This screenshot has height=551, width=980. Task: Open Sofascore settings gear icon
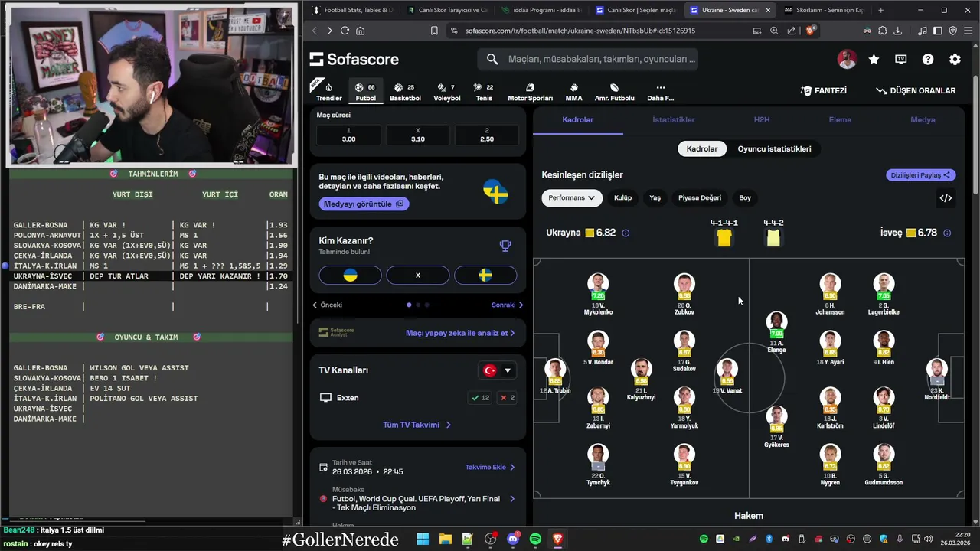(955, 59)
